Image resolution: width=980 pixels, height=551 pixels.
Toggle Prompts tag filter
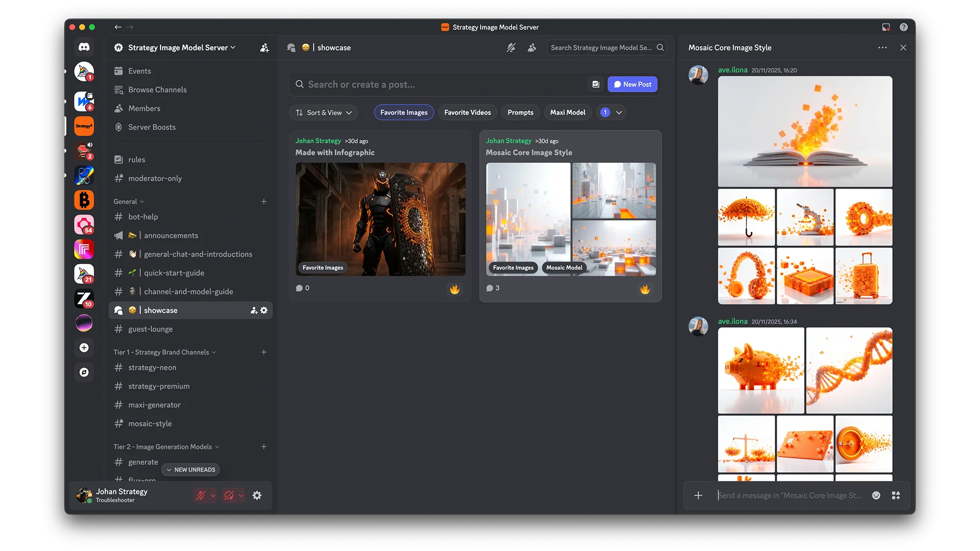click(x=520, y=112)
